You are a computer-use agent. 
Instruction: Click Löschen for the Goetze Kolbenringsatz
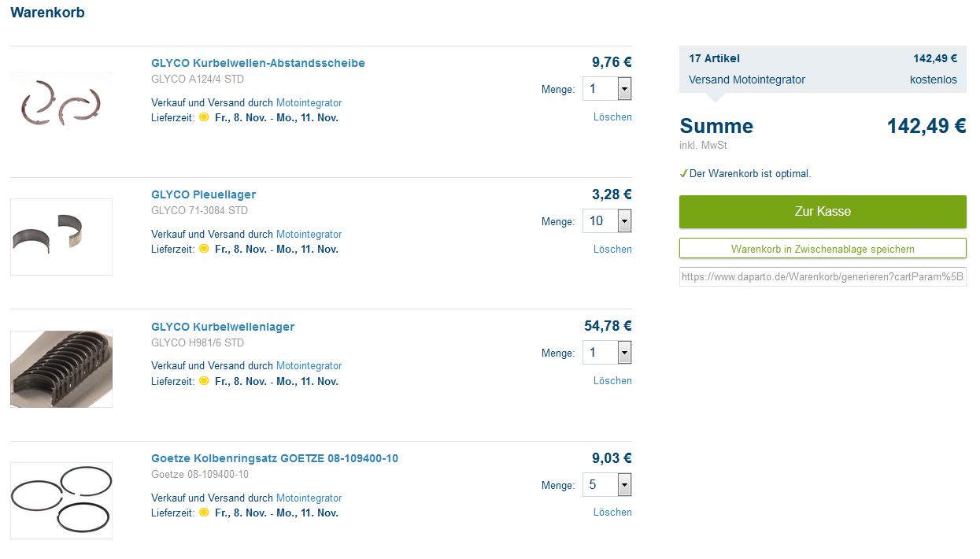(x=612, y=512)
